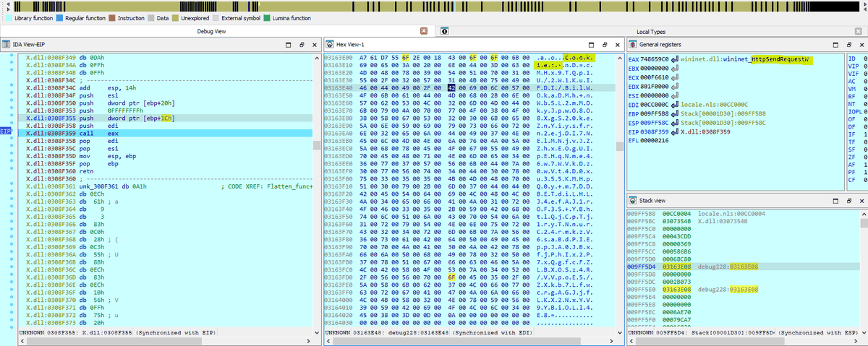This screenshot has width=868, height=346.
Task: Select the push dword ptr [ebp+1Ch] line
Action: click(x=166, y=118)
